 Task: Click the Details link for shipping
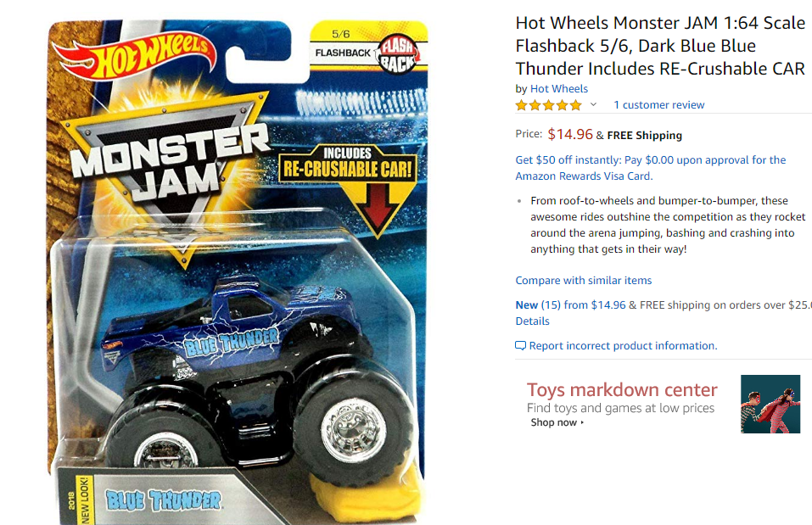click(532, 321)
